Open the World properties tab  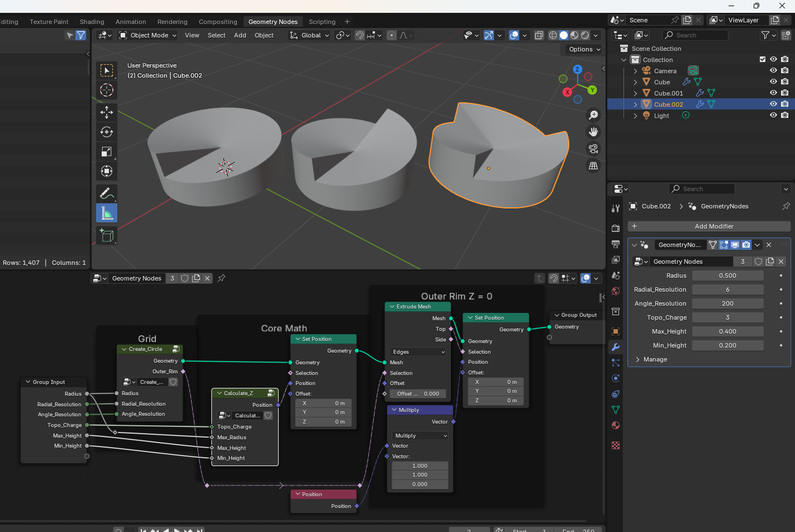pos(616,291)
